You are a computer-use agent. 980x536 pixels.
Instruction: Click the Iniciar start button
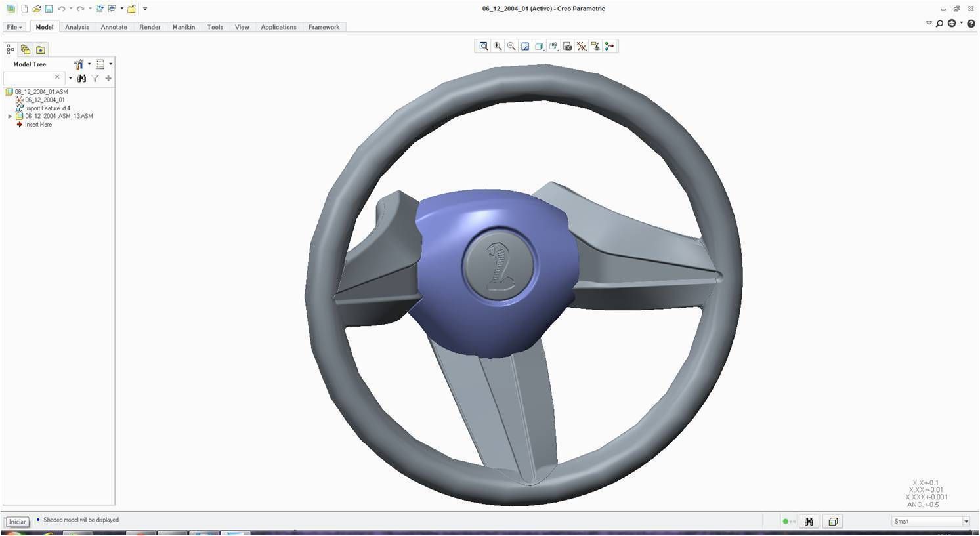[18, 522]
